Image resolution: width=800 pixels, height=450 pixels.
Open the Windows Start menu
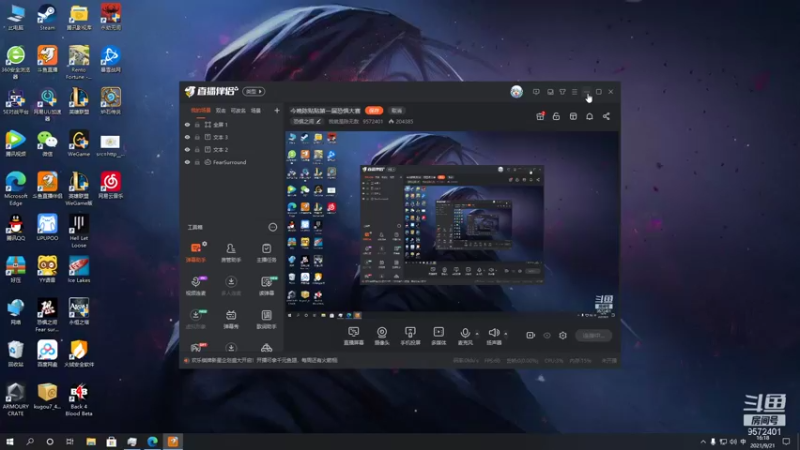tap(10, 442)
